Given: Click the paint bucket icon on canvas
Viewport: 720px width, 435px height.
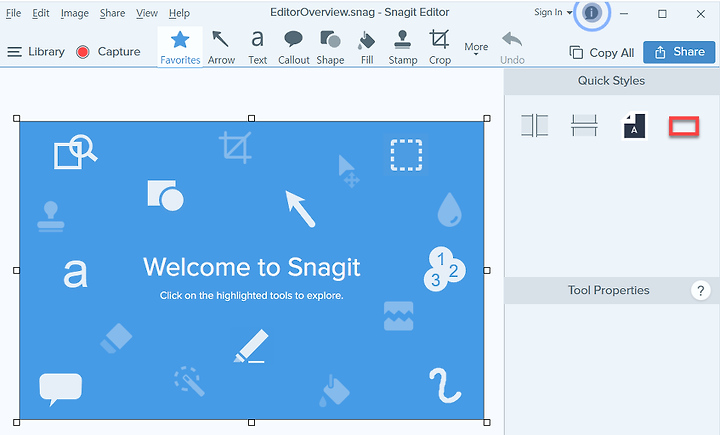Looking at the screenshot, I should (x=334, y=391).
